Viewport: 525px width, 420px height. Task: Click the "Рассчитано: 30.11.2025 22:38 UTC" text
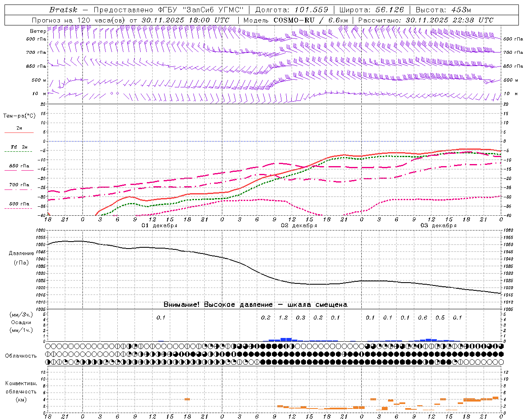pyautogui.click(x=426, y=20)
